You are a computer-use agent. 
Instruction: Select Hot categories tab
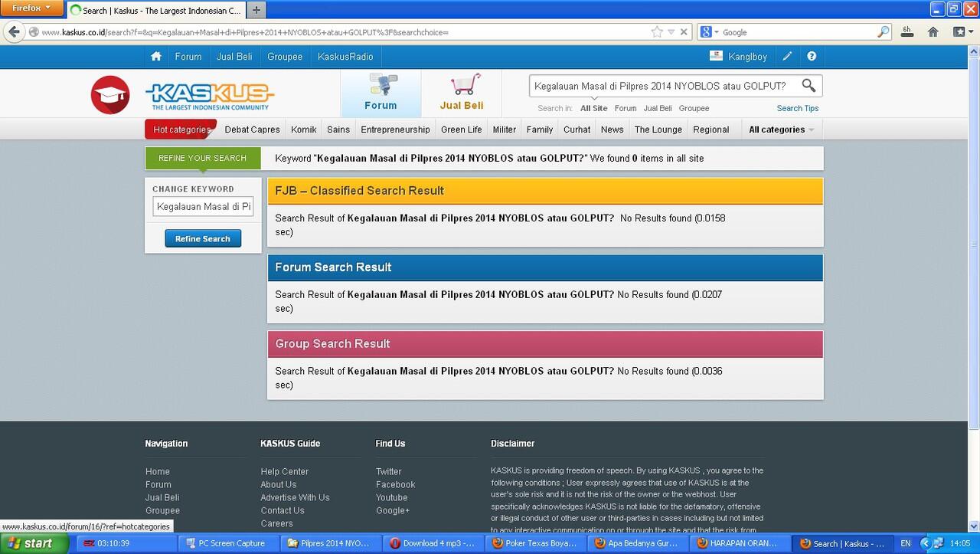click(181, 129)
